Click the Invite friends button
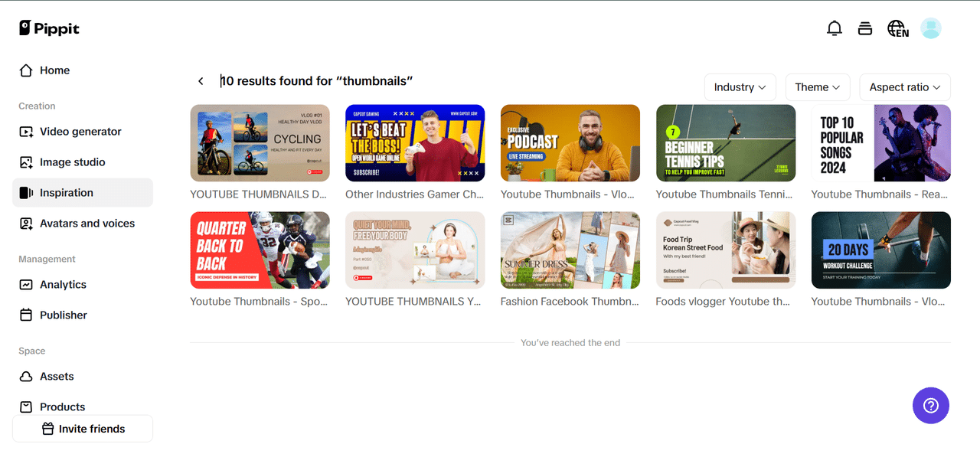This screenshot has height=454, width=980. [x=83, y=429]
